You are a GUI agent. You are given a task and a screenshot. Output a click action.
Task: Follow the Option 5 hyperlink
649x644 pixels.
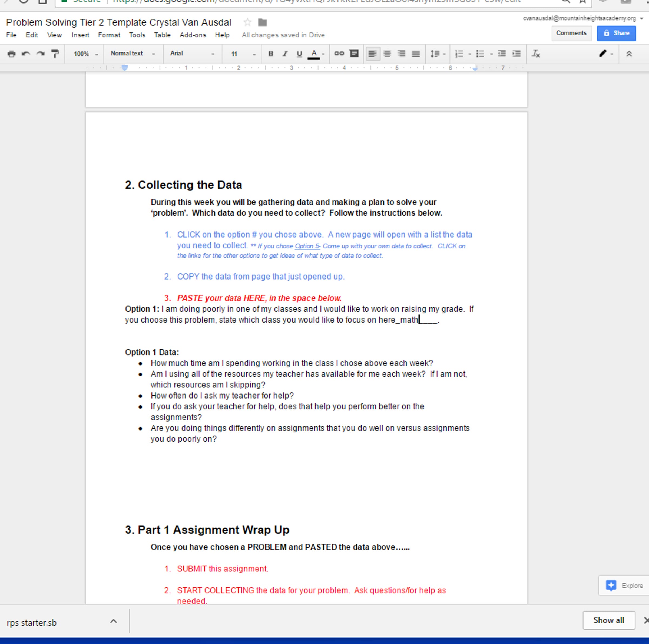click(x=307, y=246)
